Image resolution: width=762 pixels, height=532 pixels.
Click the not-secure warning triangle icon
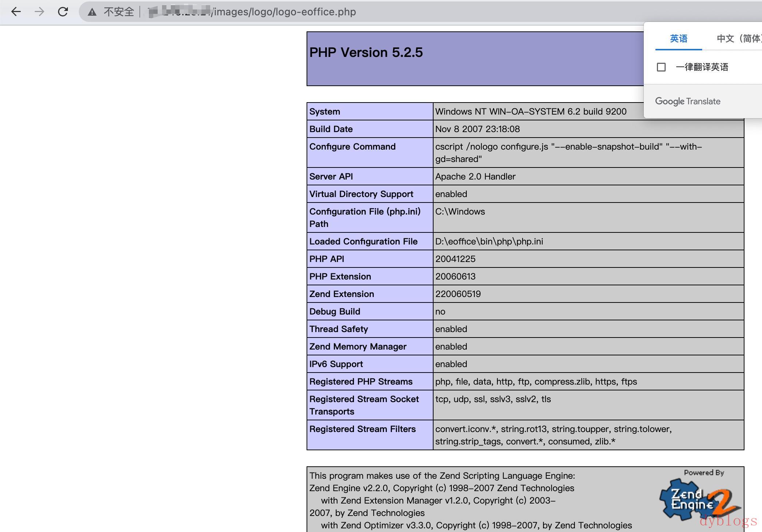point(92,12)
